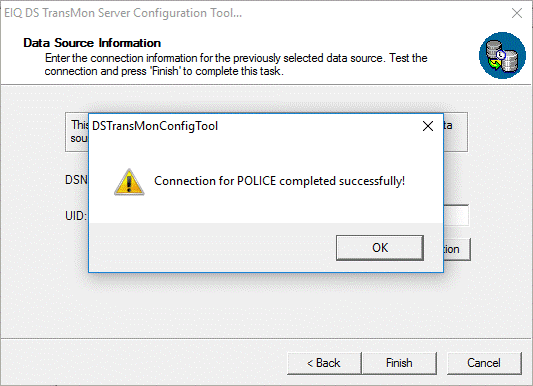Screen dimensions: 533x386
Task: Close the EIQ DS TransMon Configuration Tool window
Action: 517,13
